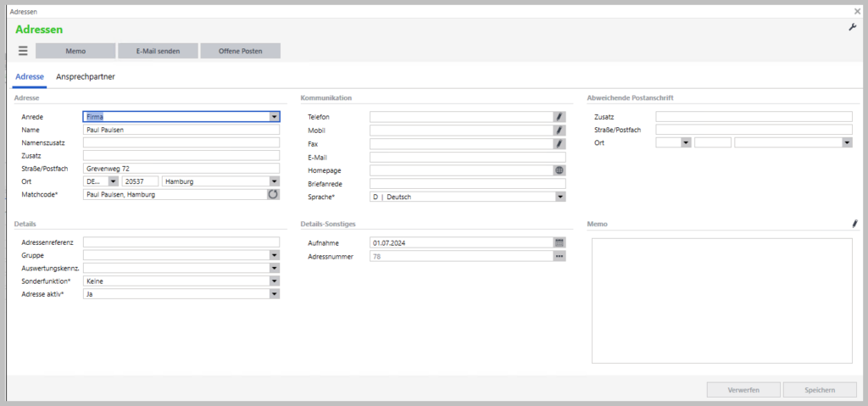Click the E-Mail senden button
The height and width of the screenshot is (406, 868).
pos(158,51)
